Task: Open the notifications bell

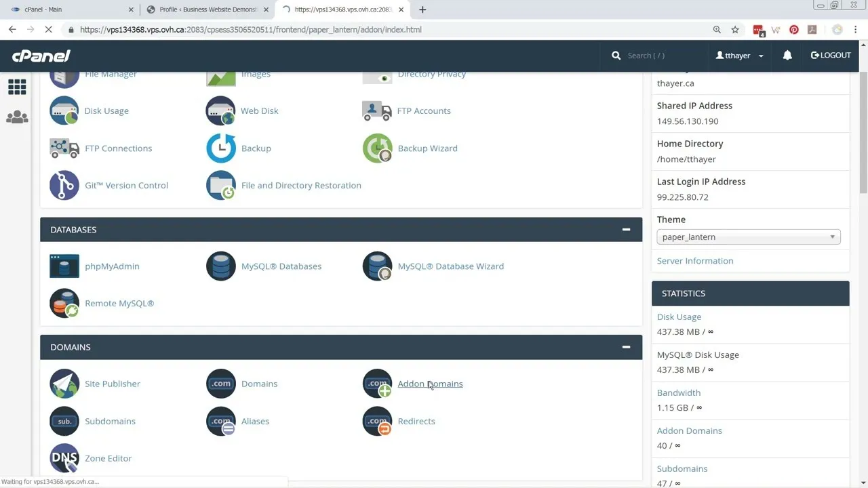Action: 787,56
